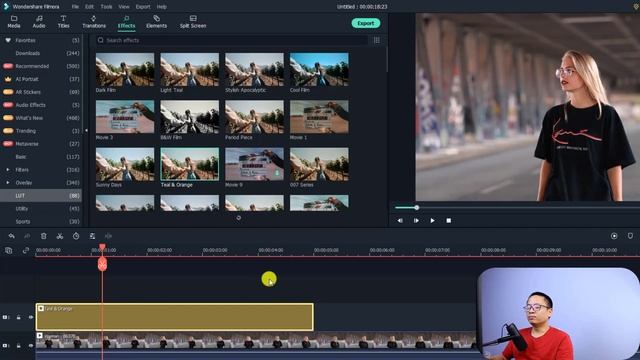Select the Dark Film LUT thumbnail
The width and height of the screenshot is (640, 360).
125,69
